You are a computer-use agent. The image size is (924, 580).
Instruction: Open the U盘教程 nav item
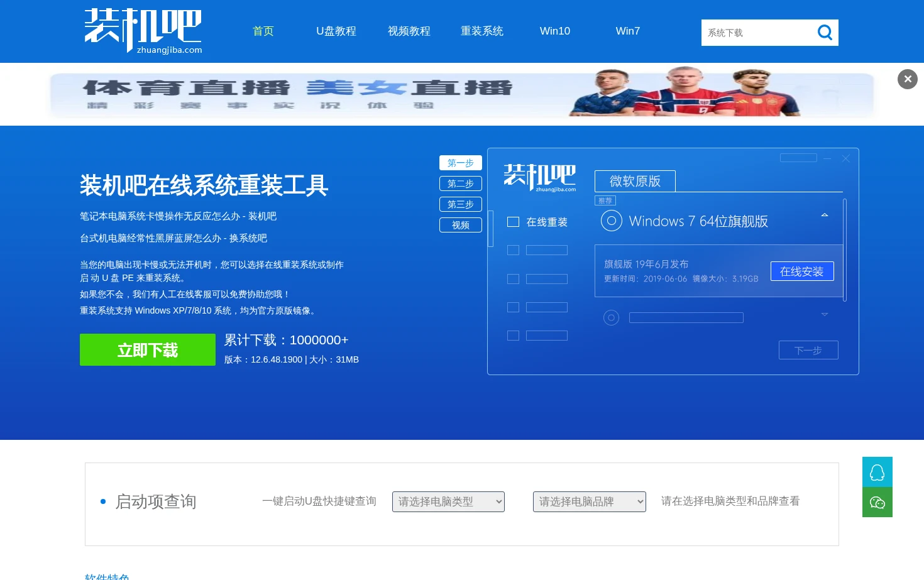coord(336,31)
